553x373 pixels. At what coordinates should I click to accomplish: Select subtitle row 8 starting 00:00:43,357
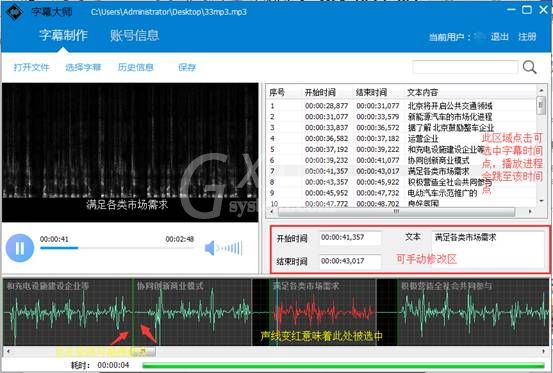401,182
